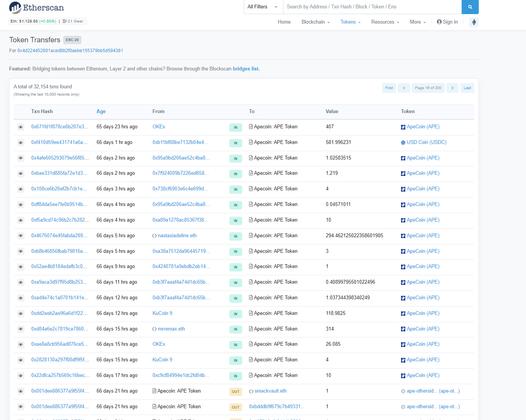Viewport: 526px width, 420px height.
Task: Click value 294.462125022358601985
Action: [x=354, y=236]
